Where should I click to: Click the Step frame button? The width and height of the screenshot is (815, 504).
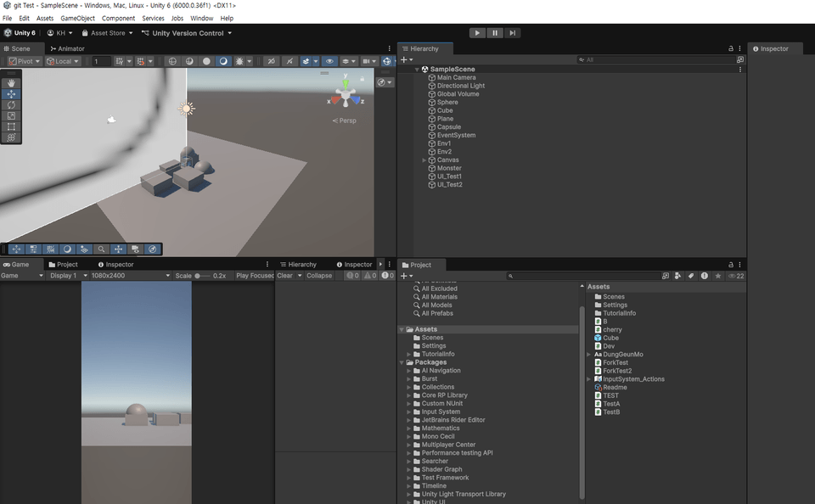(x=513, y=33)
